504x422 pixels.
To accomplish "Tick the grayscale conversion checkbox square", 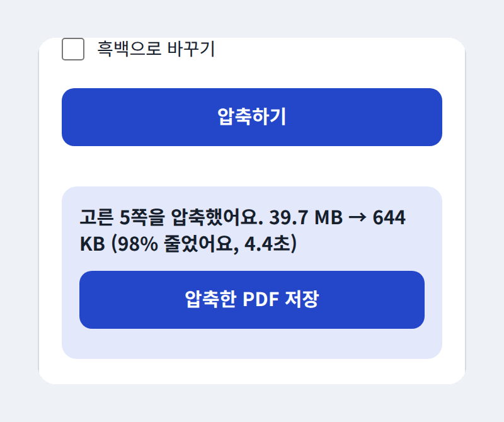I will click(73, 49).
